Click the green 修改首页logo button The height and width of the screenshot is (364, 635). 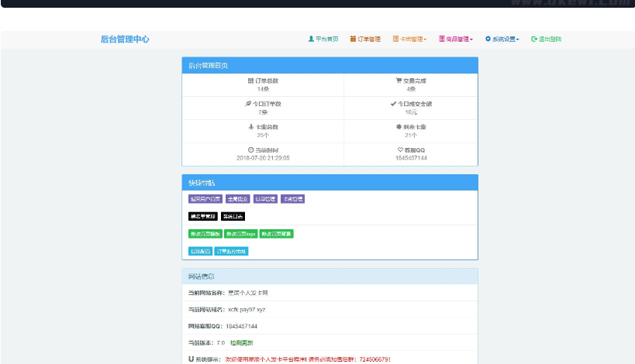[x=241, y=234]
